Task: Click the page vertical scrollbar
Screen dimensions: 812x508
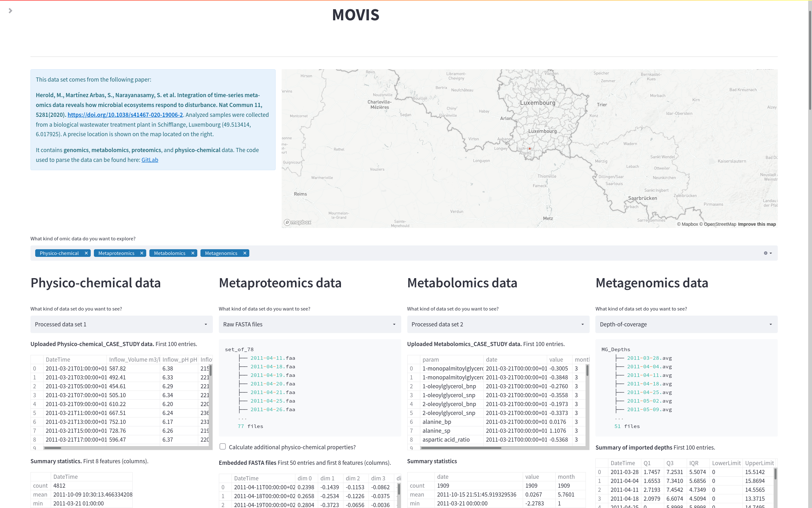Action: pyautogui.click(x=810, y=60)
